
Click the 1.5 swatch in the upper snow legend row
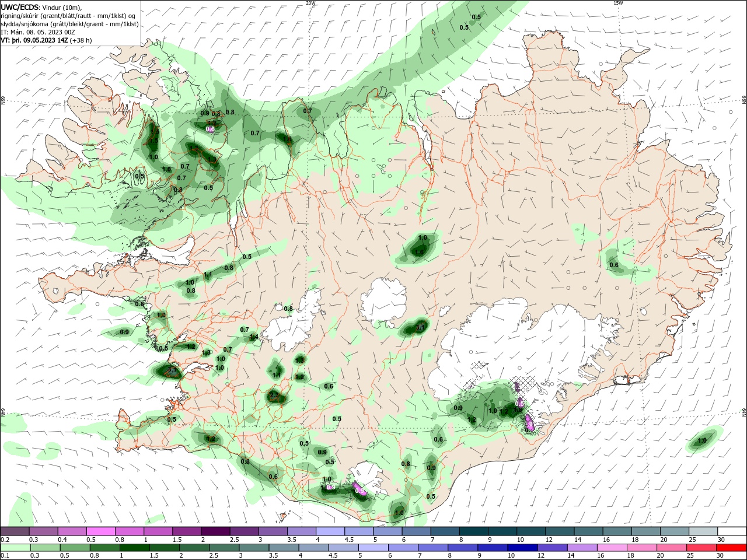pyautogui.click(x=187, y=531)
